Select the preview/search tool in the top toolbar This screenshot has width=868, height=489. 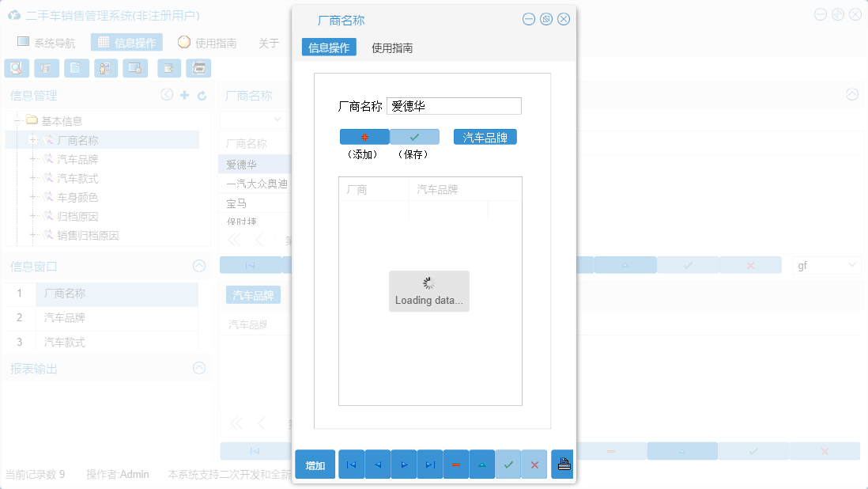click(17, 68)
